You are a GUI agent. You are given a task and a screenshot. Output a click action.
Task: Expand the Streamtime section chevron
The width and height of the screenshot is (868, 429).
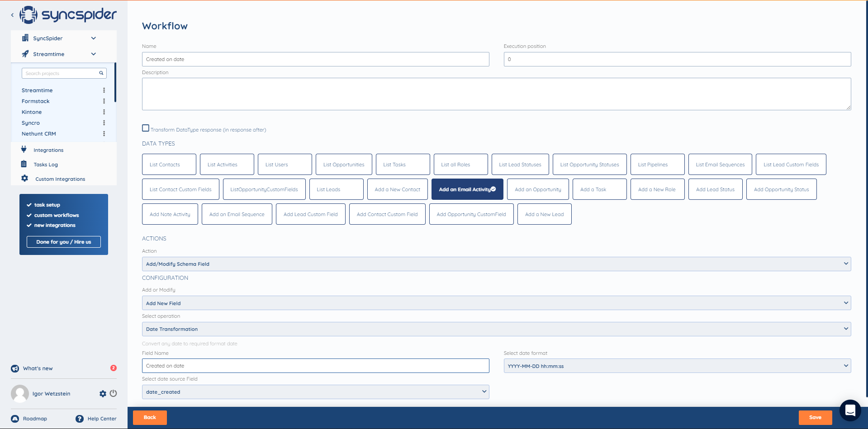[93, 54]
